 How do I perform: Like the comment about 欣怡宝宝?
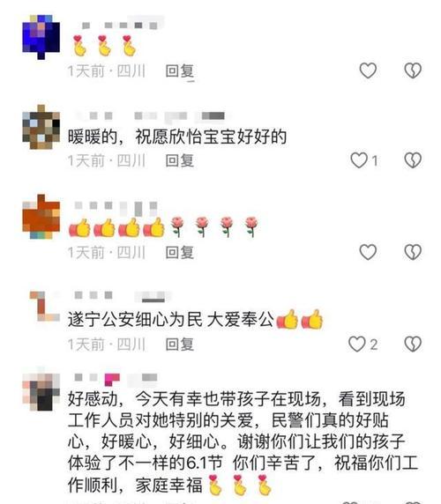pyautogui.click(x=363, y=160)
